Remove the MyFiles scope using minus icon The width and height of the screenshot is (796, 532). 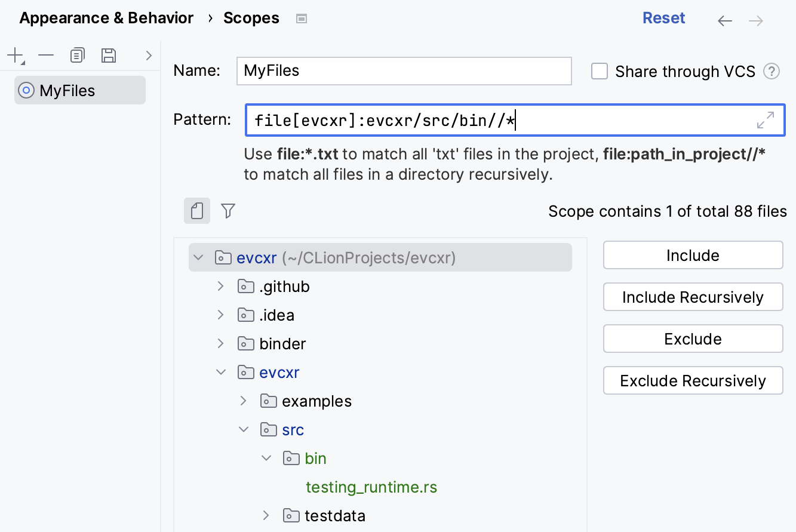[x=45, y=55]
